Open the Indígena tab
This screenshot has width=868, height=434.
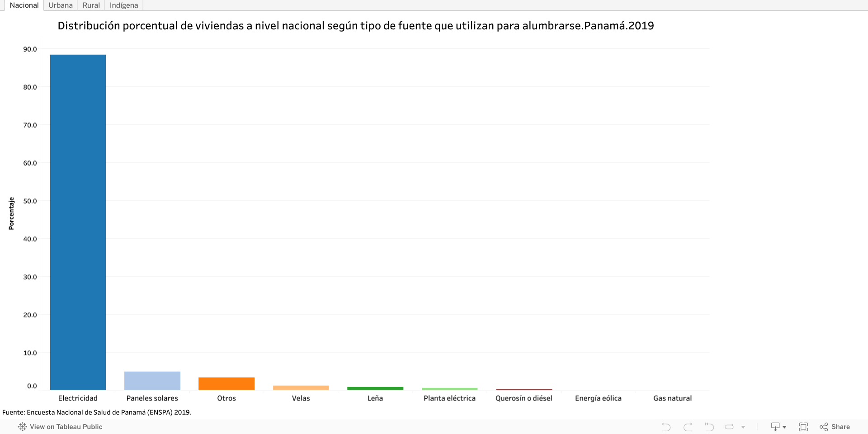tap(124, 5)
